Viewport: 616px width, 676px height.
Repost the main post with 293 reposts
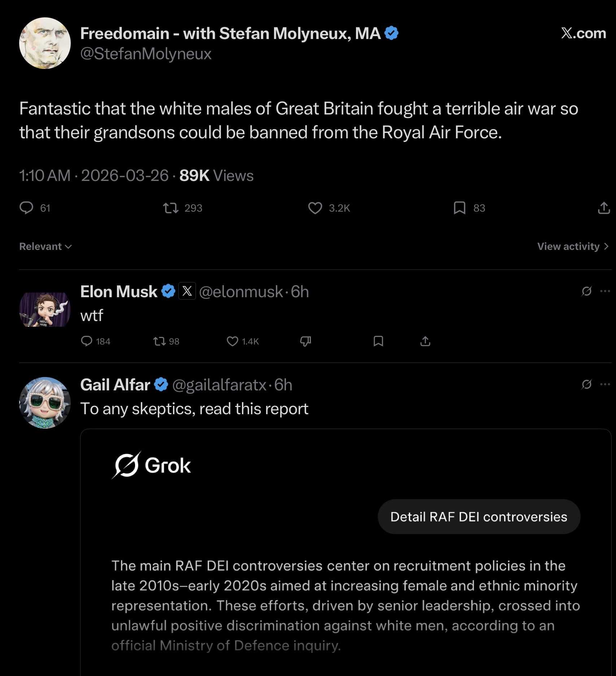(x=170, y=208)
